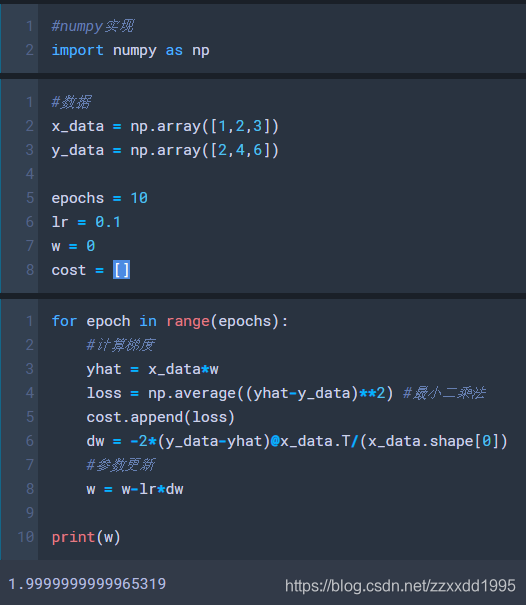The height and width of the screenshot is (605, 526).
Task: Click the 'lr = 0.1' line
Action: point(86,222)
